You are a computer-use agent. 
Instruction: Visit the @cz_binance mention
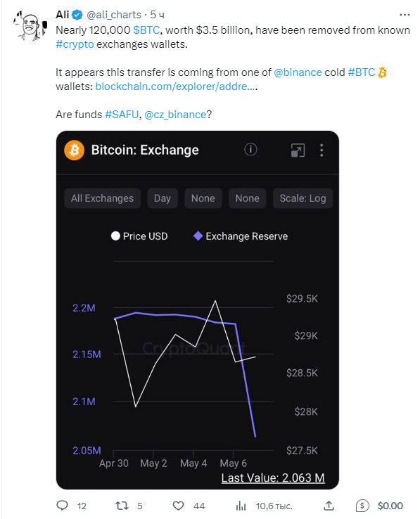[175, 115]
